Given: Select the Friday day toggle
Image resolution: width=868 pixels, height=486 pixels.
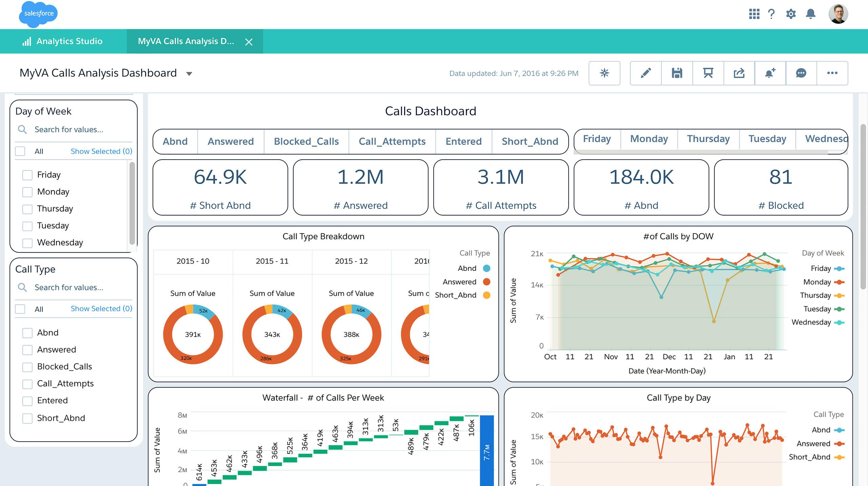Looking at the screenshot, I should coord(597,139).
